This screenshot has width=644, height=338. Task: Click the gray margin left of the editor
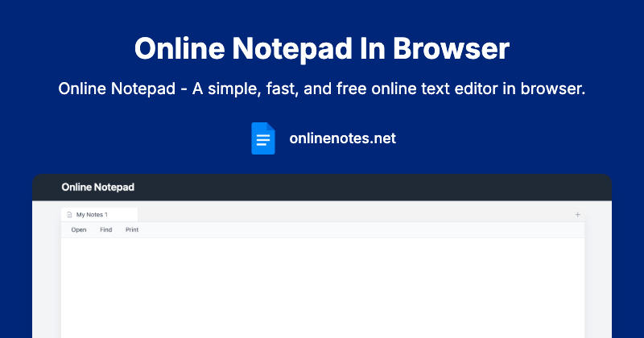(46, 274)
